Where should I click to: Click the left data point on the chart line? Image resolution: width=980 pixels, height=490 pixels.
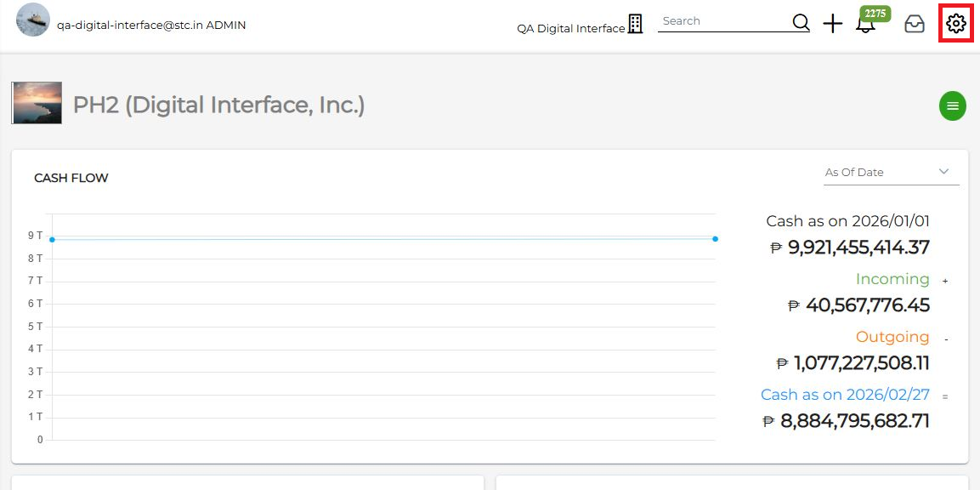pyautogui.click(x=52, y=240)
